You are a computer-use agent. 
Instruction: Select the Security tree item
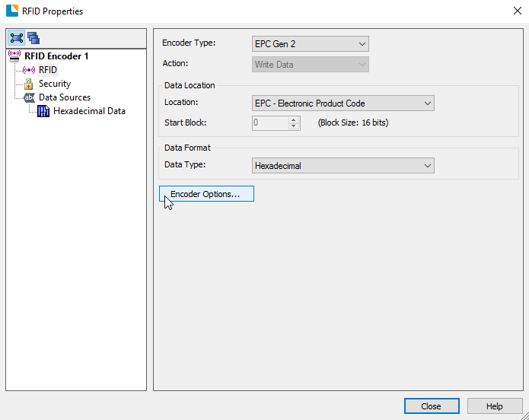pos(55,84)
